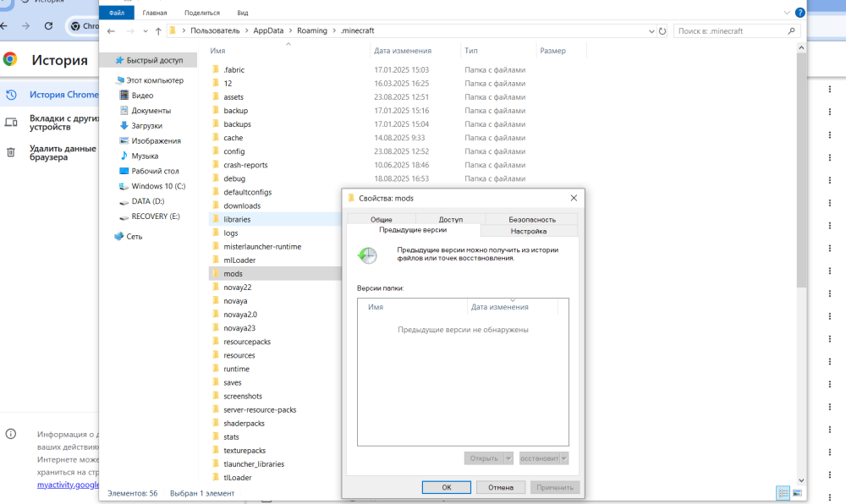Image resolution: width=846 pixels, height=504 pixels.
Task: Go back in the Chrome window
Action: [x=3, y=26]
